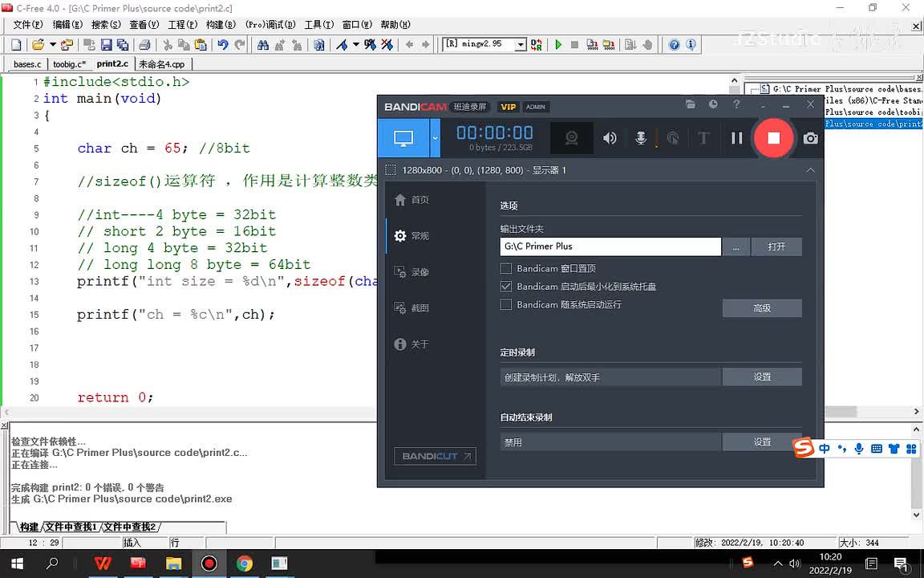Toggle a bookmark using the flag icon
Viewport: 924px width, 578px height.
click(x=342, y=45)
